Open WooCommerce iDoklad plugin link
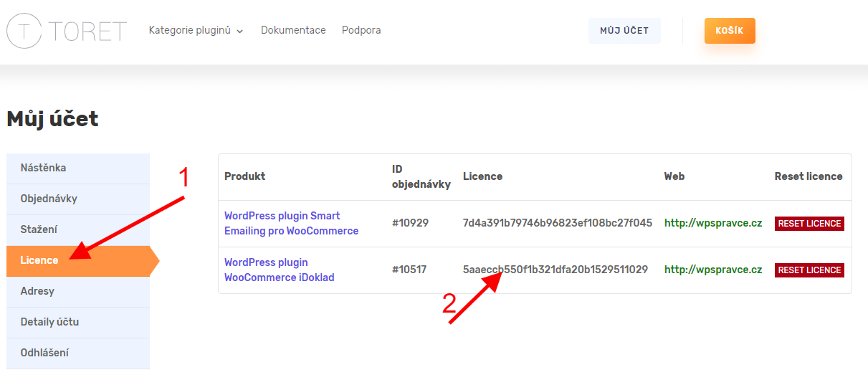Screen dimensions: 868x380 pyautogui.click(x=280, y=270)
